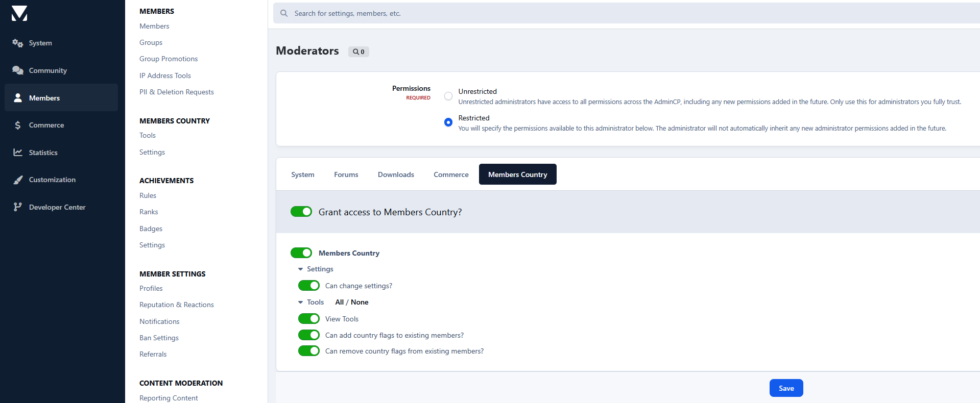The height and width of the screenshot is (403, 980).
Task: Turn off the View Tools toggle
Action: click(x=309, y=319)
